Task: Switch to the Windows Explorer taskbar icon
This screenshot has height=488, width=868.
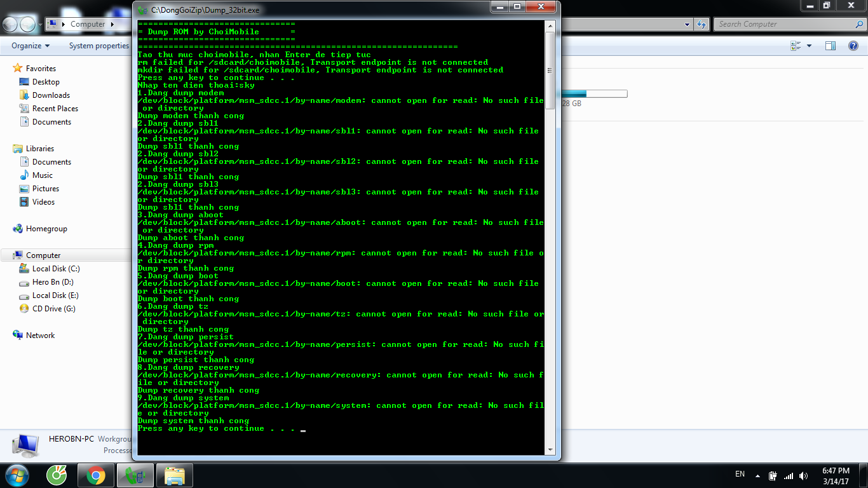Action: pos(175,475)
